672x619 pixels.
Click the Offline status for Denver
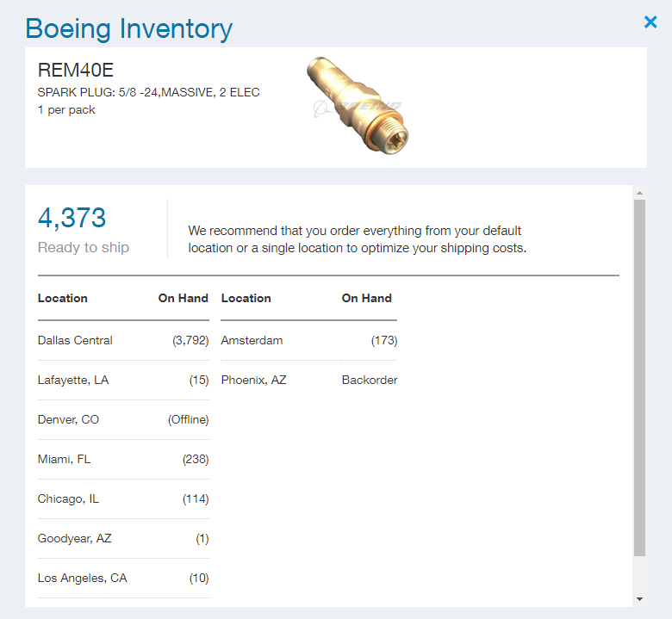click(x=188, y=419)
